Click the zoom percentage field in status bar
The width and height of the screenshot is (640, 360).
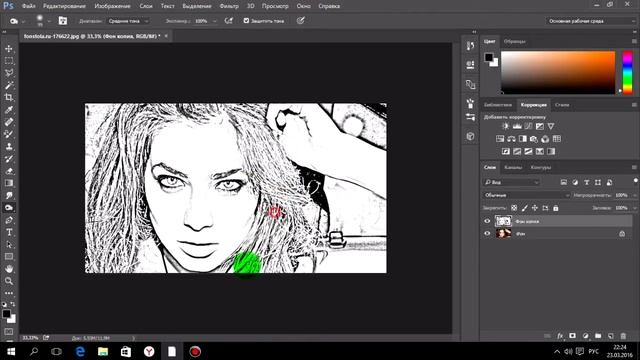coord(30,338)
